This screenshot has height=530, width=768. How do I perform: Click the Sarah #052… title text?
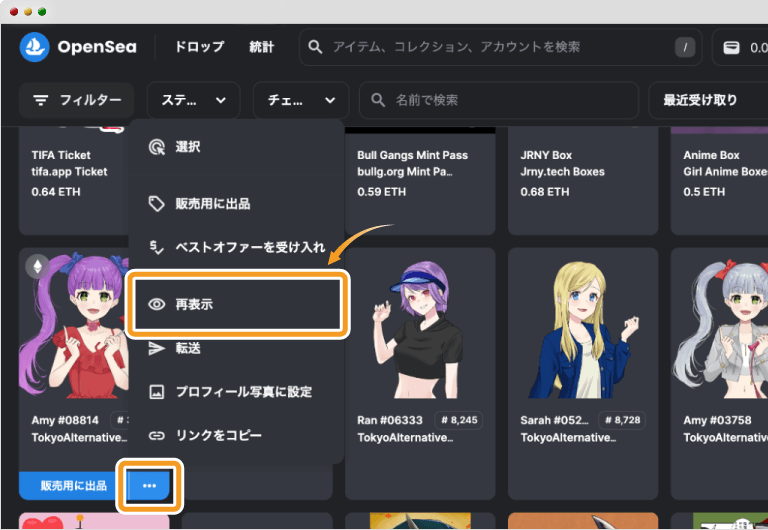554,421
